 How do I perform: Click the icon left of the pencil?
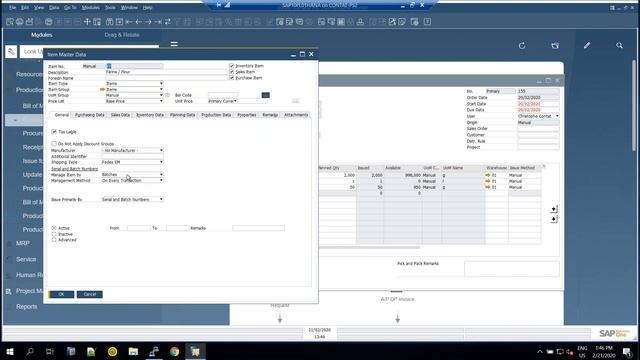coord(555,46)
